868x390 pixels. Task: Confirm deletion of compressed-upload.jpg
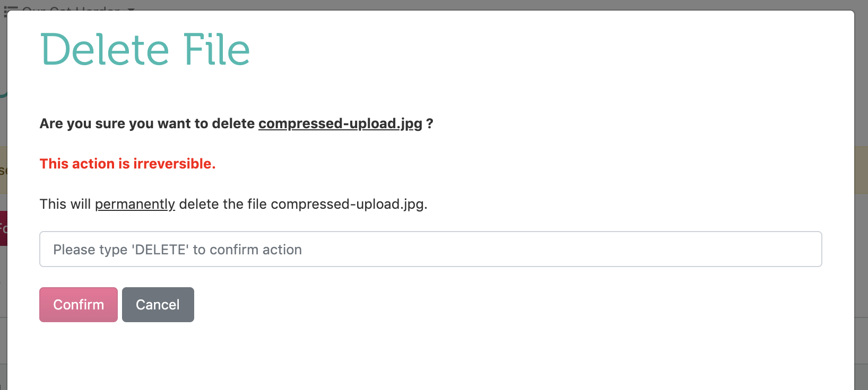tap(78, 304)
